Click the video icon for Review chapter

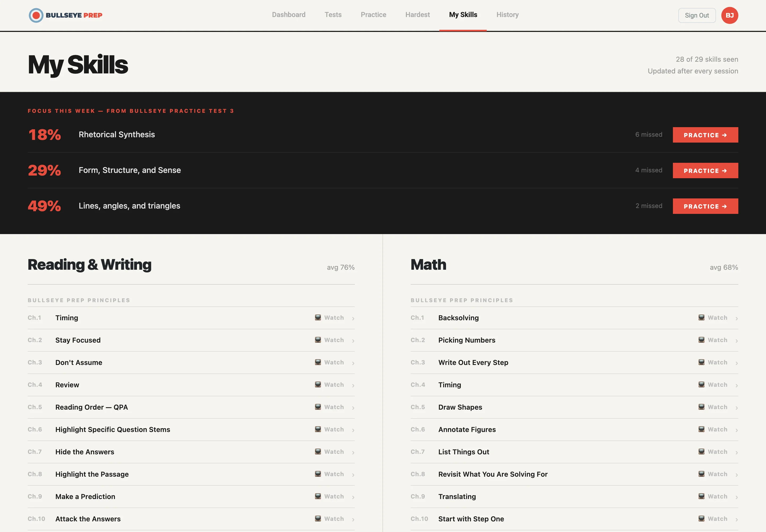pos(318,385)
